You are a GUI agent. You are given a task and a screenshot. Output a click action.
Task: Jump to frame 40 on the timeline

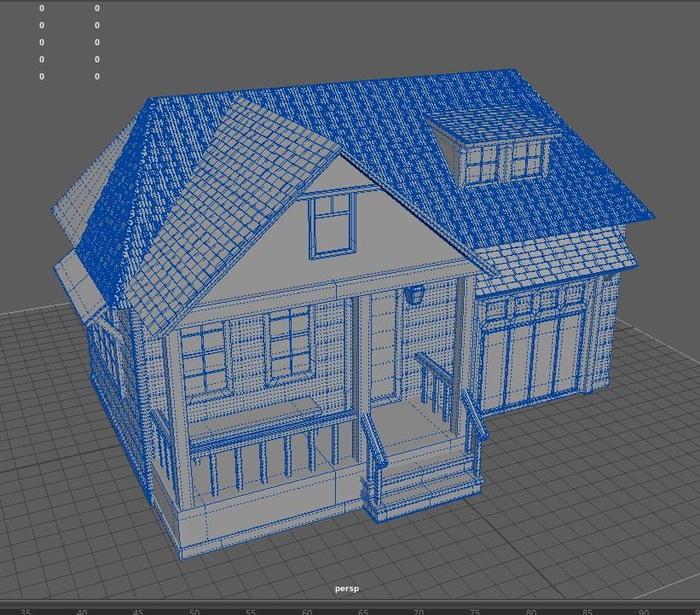tap(82, 611)
